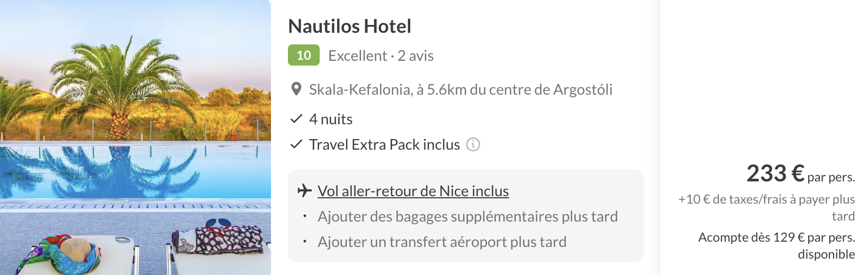The width and height of the screenshot is (868, 275).
Task: Select Ajouter des bagages supplémentaires plus tard
Action: click(x=467, y=216)
